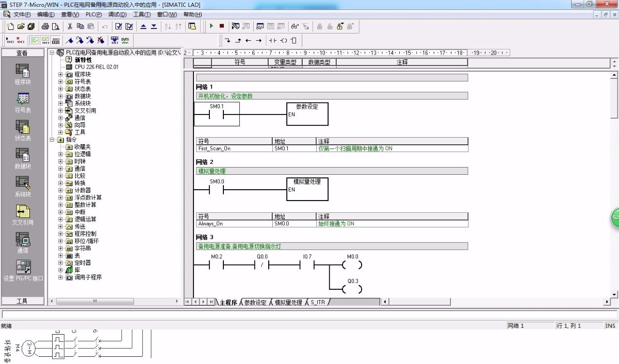Image resolution: width=619 pixels, height=364 pixels.
Task: Open the 编辑(E) menu
Action: click(46, 14)
